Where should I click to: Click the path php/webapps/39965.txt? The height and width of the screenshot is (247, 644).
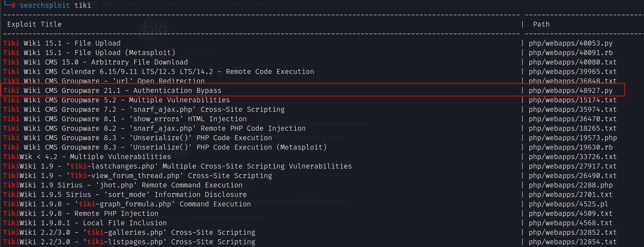pos(572,71)
